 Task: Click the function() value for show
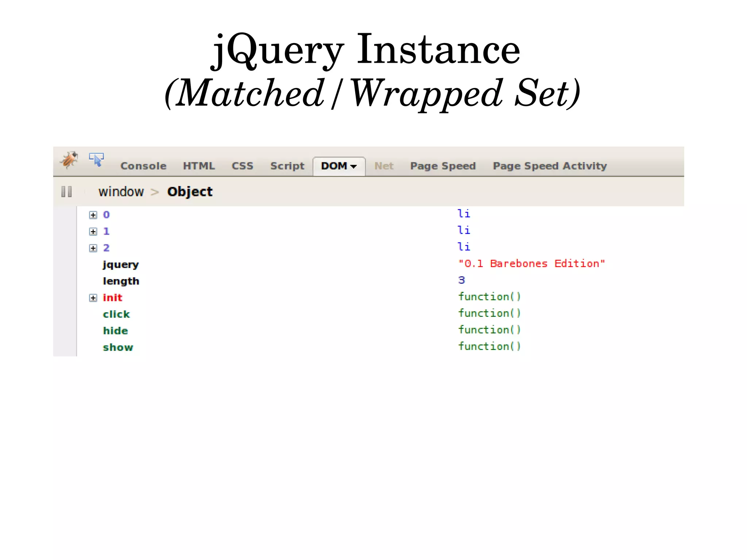(x=489, y=346)
